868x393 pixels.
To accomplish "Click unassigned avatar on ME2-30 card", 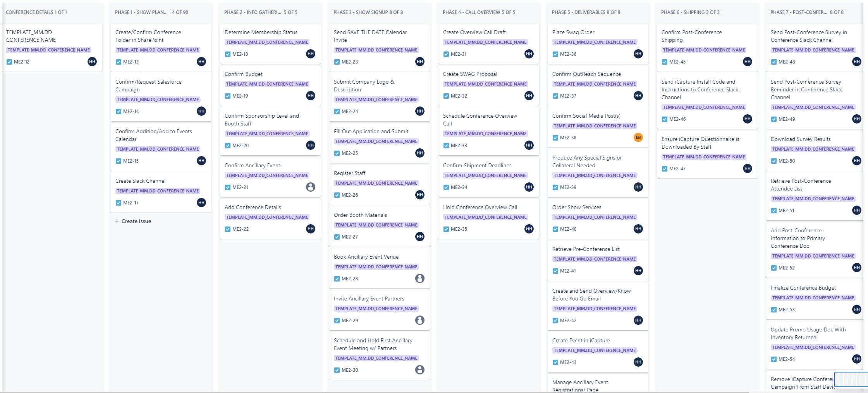I will coord(419,370).
